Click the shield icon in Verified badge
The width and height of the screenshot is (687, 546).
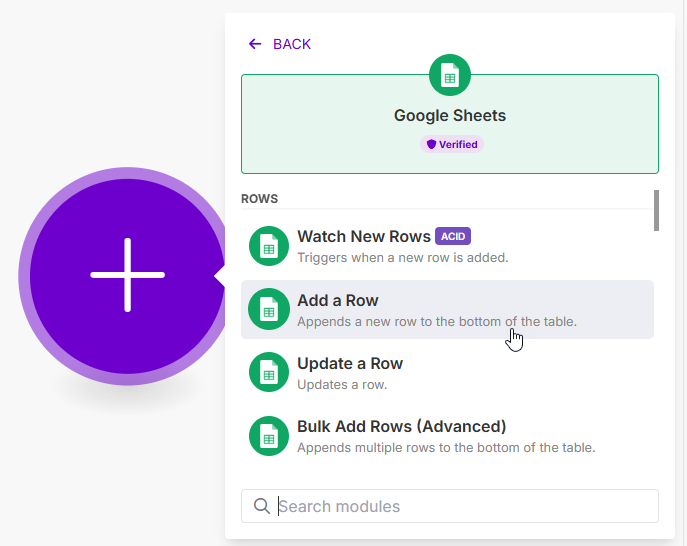pyautogui.click(x=432, y=144)
